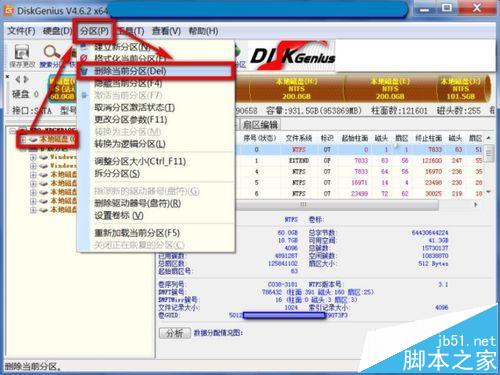The height and width of the screenshot is (375, 500).
Task: Click the vertical scrollbar thumb of table
Action: [x=489, y=153]
